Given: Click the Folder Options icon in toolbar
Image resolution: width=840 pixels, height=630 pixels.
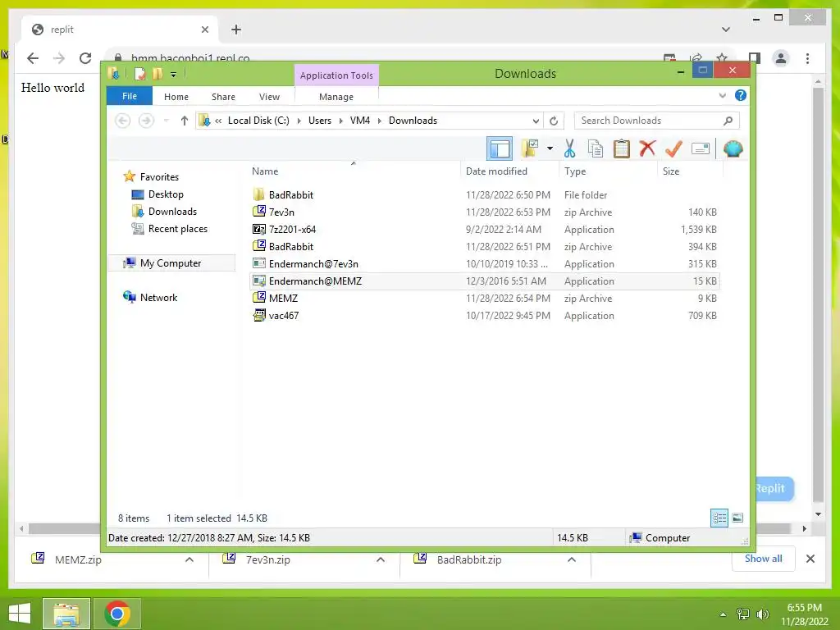Looking at the screenshot, I should point(530,148).
